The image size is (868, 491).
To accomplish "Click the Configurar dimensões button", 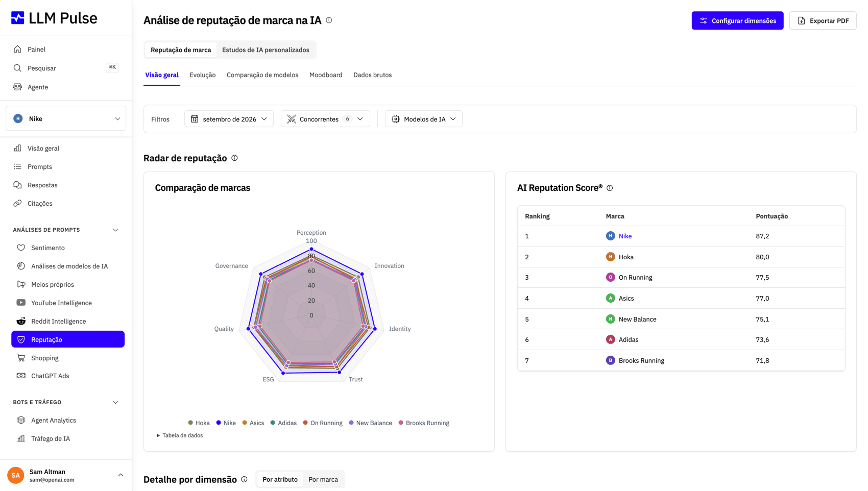I will click(x=737, y=20).
